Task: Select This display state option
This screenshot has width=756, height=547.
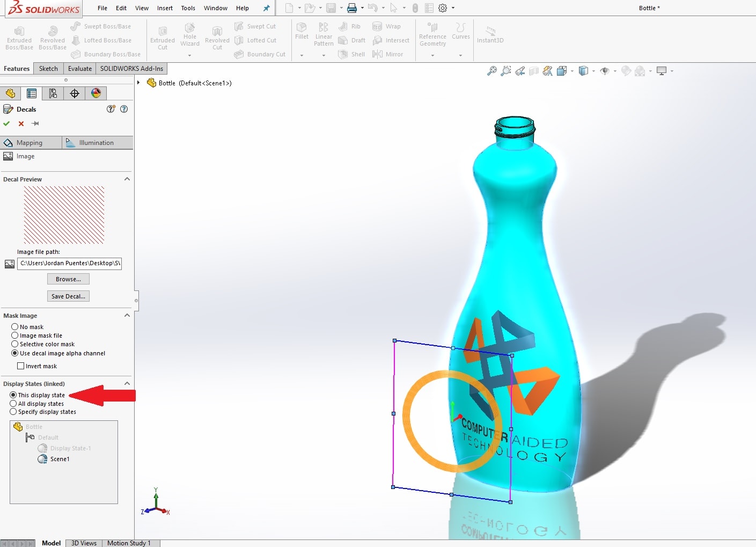Action: 13,395
